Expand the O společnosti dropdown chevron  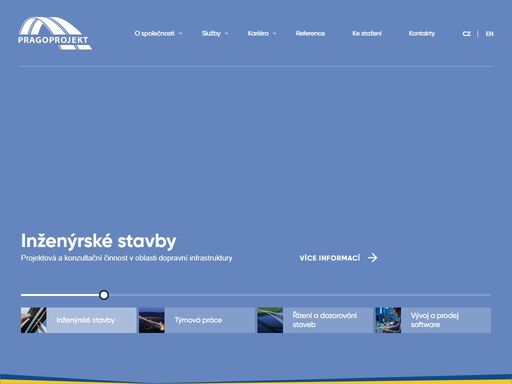pyautogui.click(x=180, y=34)
